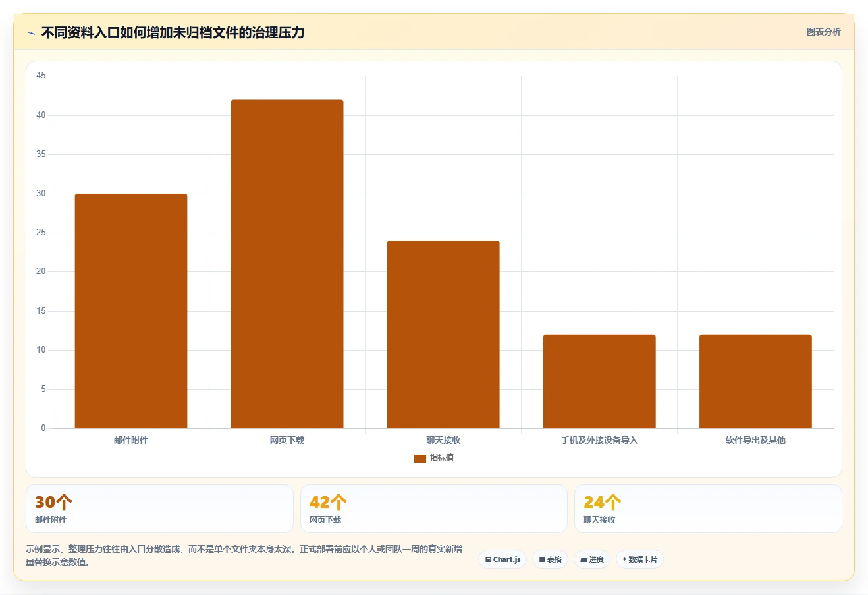
Task: Select the Chart.js tag chip
Action: pos(502,559)
